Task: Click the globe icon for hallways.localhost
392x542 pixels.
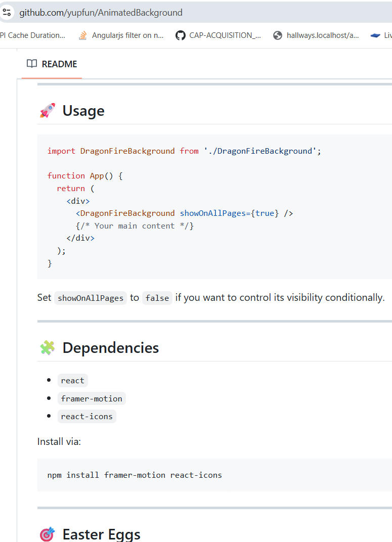Action: coord(277,35)
